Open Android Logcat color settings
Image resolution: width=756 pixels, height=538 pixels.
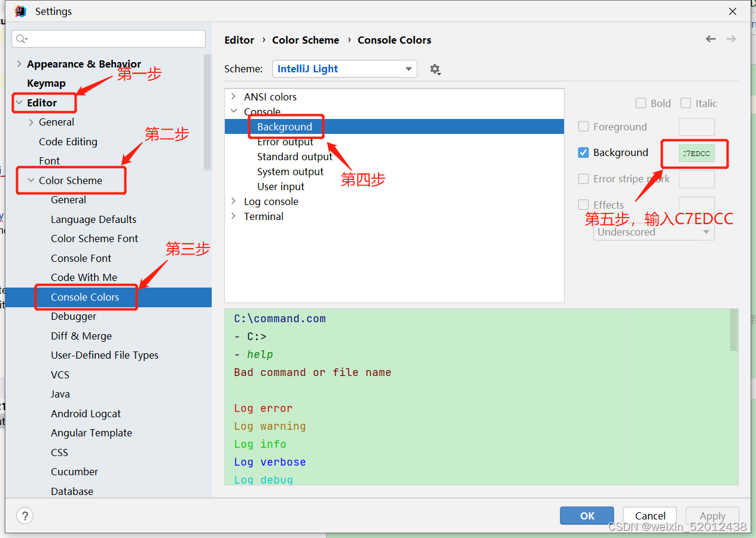click(86, 414)
